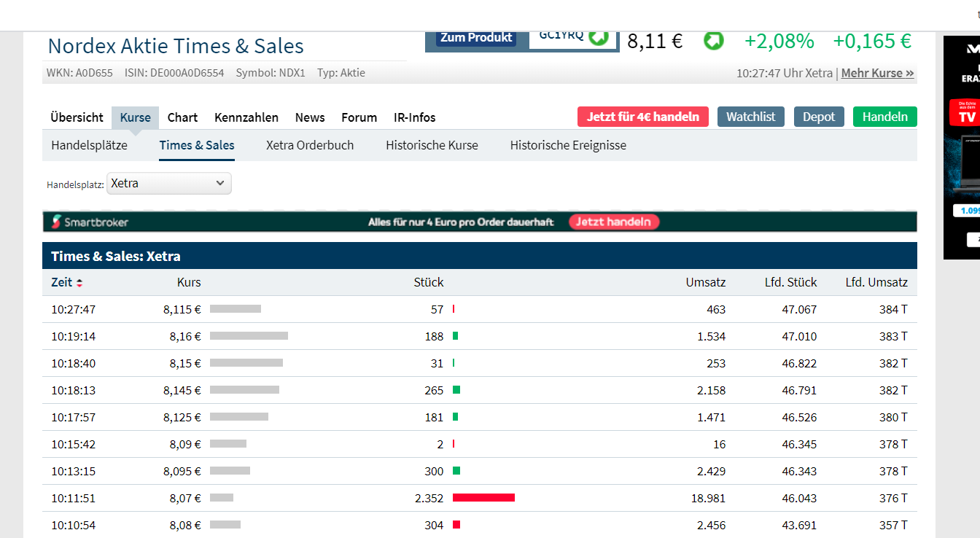Image resolution: width=980 pixels, height=538 pixels.
Task: Select the Historische Kurse sub-tab
Action: pyautogui.click(x=432, y=145)
